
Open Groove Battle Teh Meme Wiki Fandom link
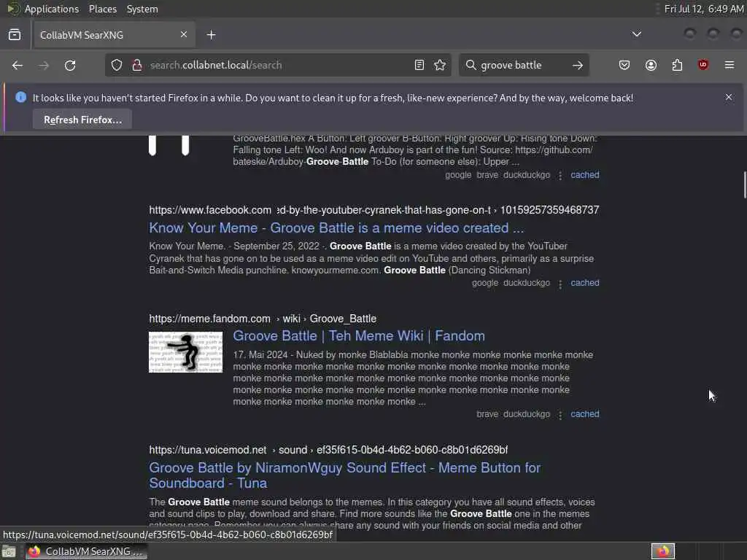tap(359, 335)
